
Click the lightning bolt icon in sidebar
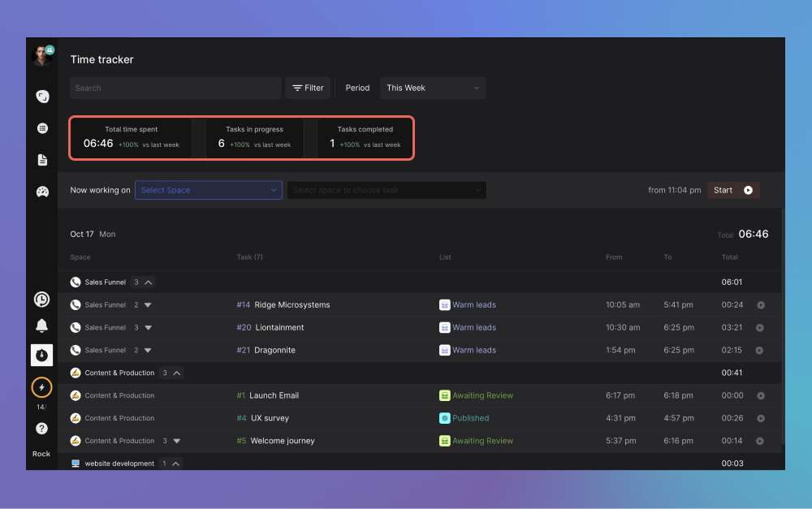[x=41, y=387]
